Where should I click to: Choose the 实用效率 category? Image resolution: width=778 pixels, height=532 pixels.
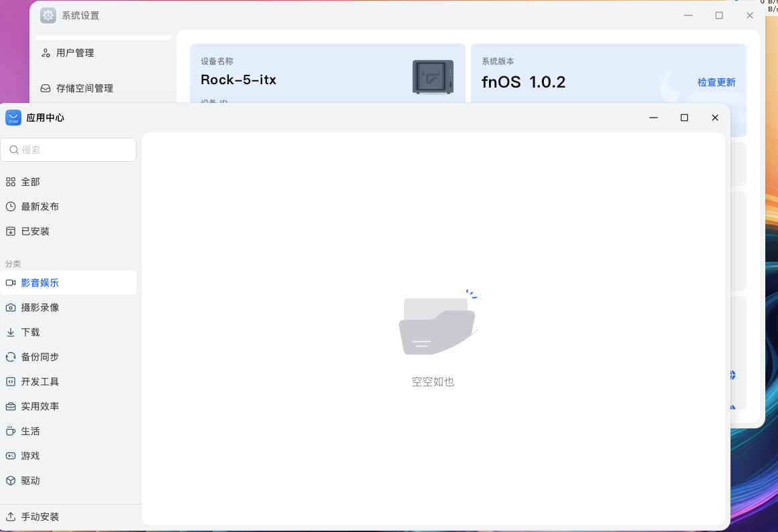[x=68, y=406]
